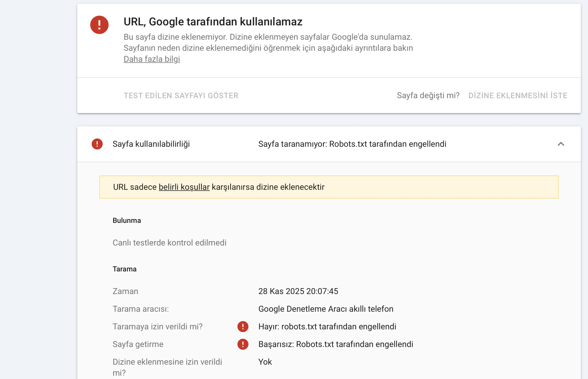Click Hayır: robots.txt tarafından engellendi text
This screenshot has height=379, width=588.
(x=327, y=327)
